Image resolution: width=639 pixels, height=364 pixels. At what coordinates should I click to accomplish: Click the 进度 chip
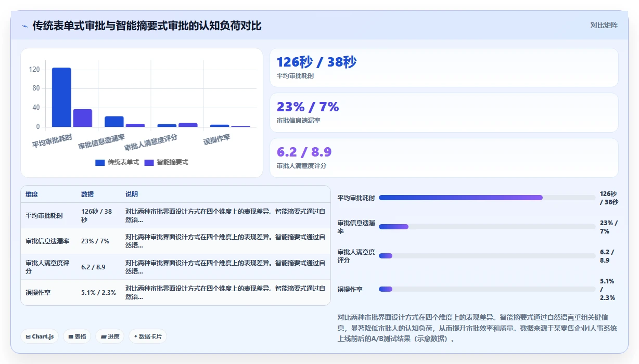coord(110,336)
